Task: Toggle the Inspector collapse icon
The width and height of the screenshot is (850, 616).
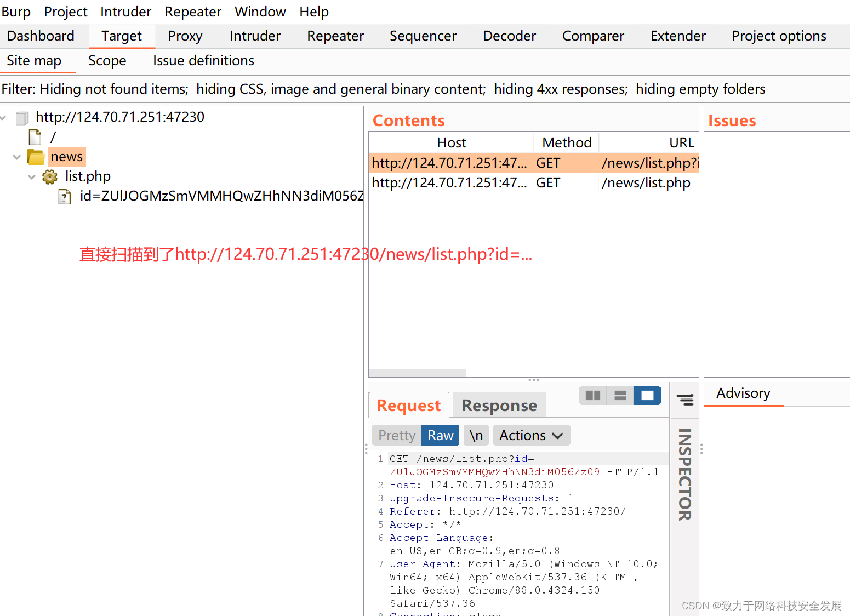Action: [685, 400]
